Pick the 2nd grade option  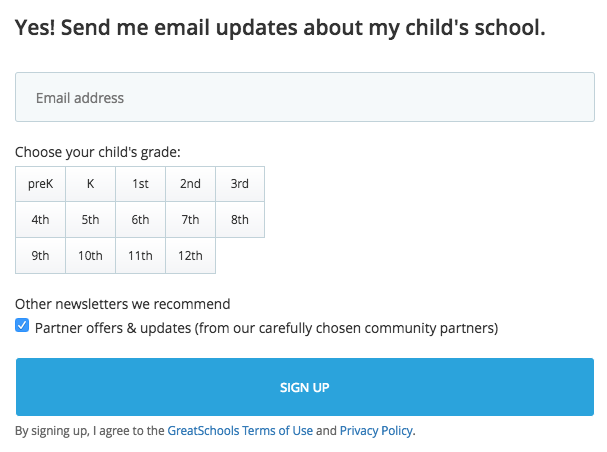click(x=190, y=184)
